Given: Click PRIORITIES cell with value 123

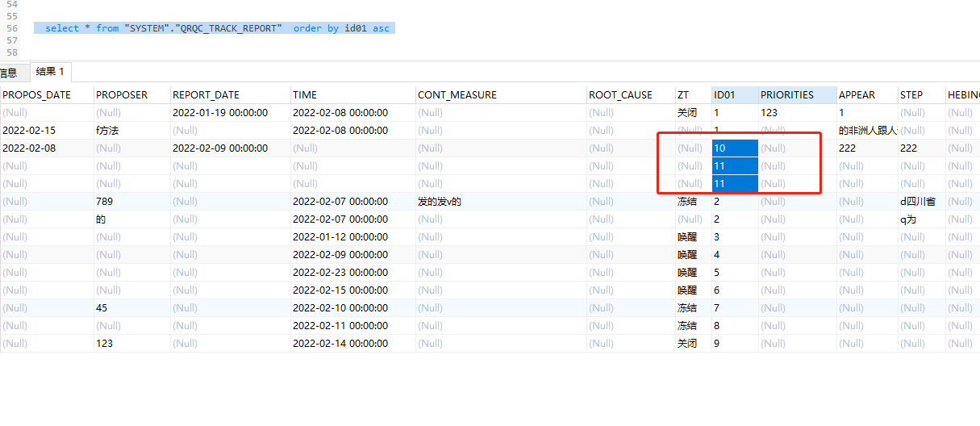Looking at the screenshot, I should coord(797,112).
